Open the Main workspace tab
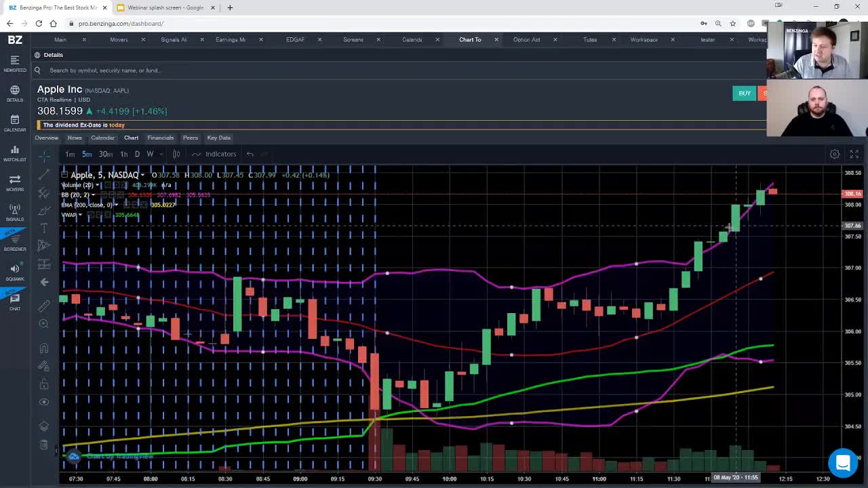Screen dimensions: 868x488 click(60, 39)
